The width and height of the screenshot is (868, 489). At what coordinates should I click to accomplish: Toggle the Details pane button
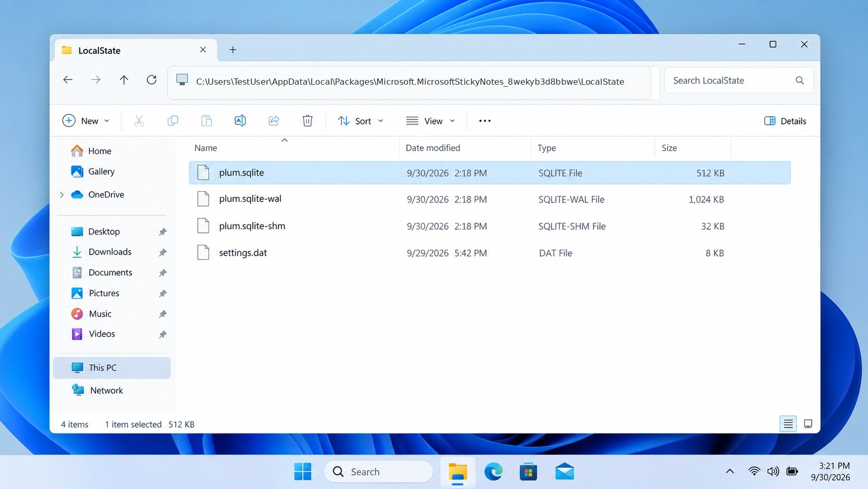point(785,121)
